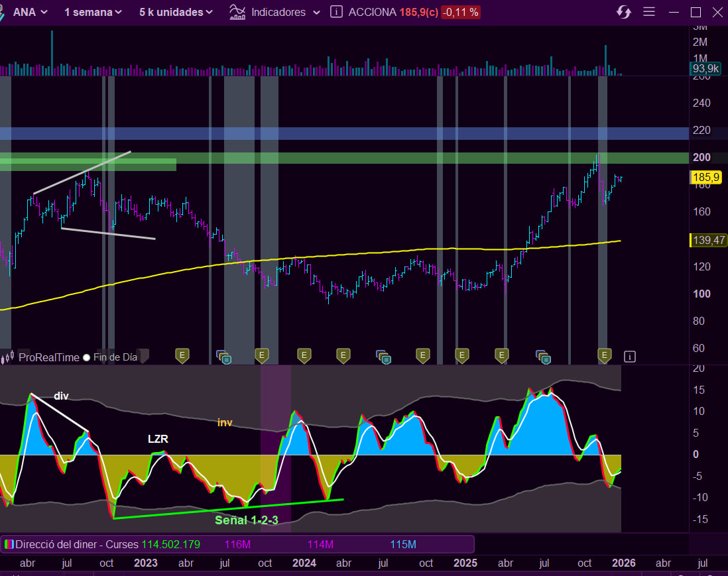
Task: Open the 1 semana timeframe dropdown
Action: 93,12
